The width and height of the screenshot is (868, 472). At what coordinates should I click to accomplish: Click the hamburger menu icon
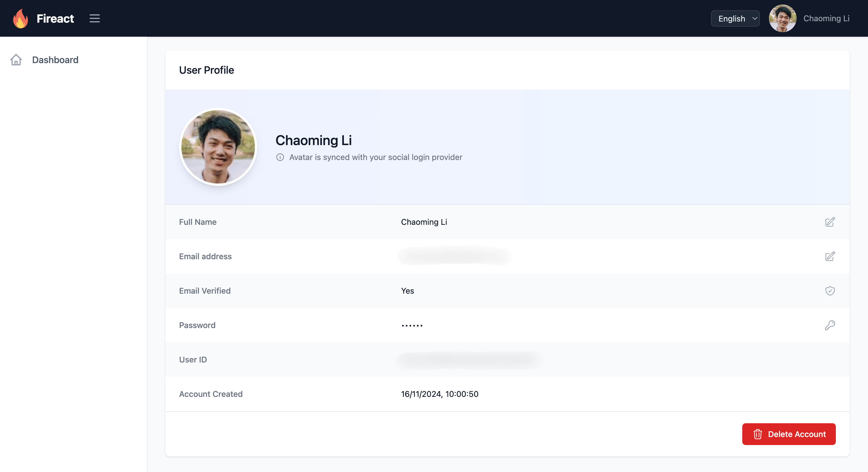(x=94, y=18)
